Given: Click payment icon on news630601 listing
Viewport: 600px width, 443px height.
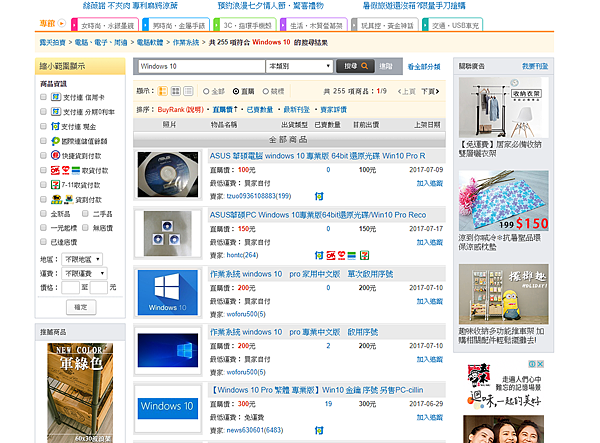Looking at the screenshot, I should 319,430.
